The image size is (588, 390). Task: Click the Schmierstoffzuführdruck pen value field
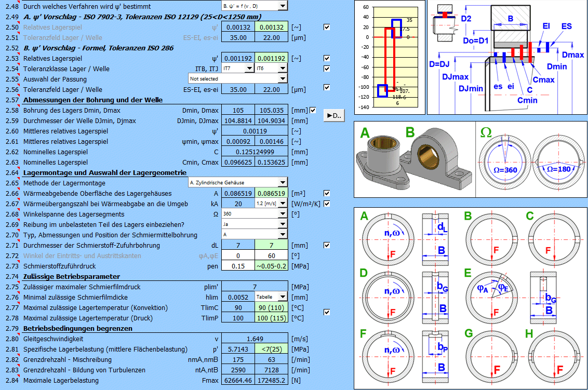[238, 266]
